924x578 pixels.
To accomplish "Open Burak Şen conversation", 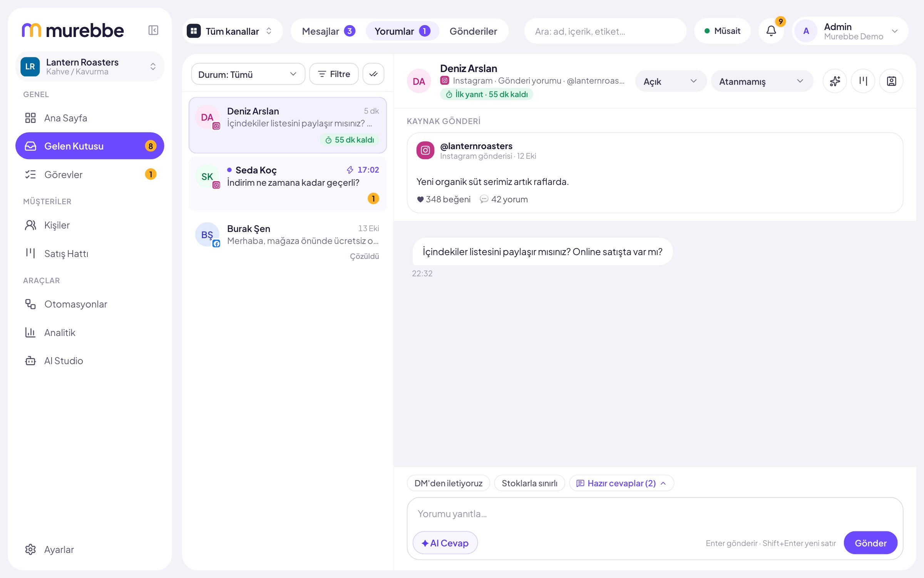I will tap(288, 242).
